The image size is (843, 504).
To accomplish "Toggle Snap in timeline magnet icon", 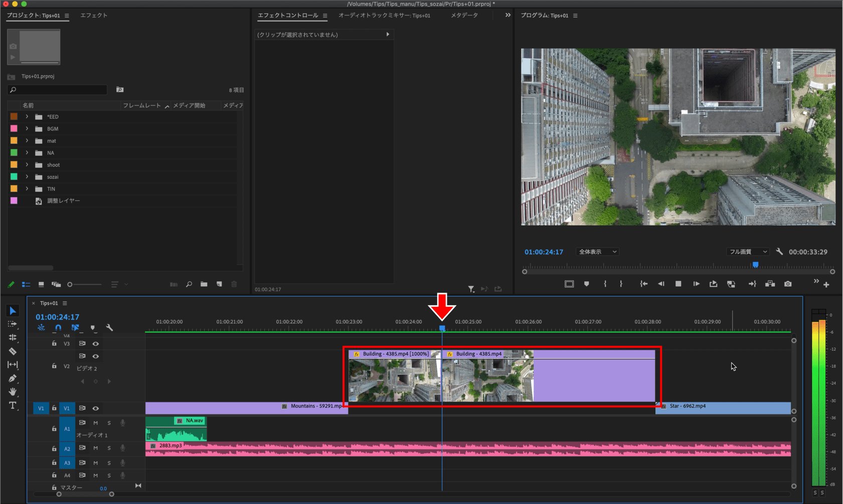I will tap(58, 328).
